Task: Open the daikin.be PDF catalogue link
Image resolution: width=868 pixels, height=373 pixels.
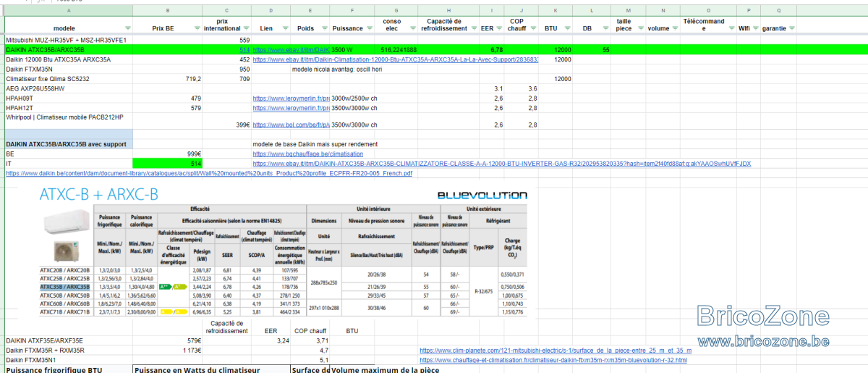Action: 209,174
